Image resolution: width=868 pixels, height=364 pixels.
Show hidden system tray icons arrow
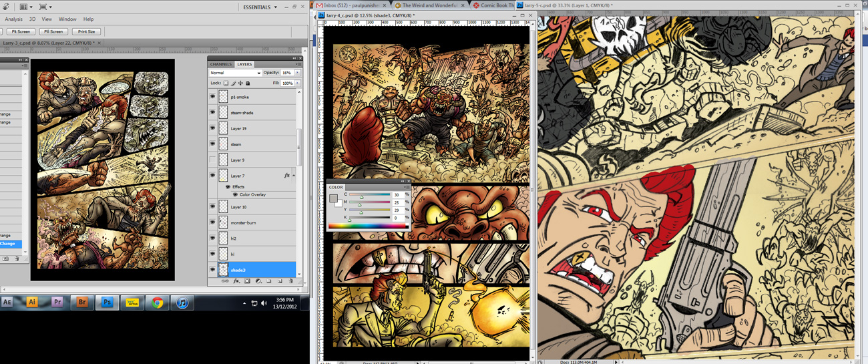pos(244,303)
